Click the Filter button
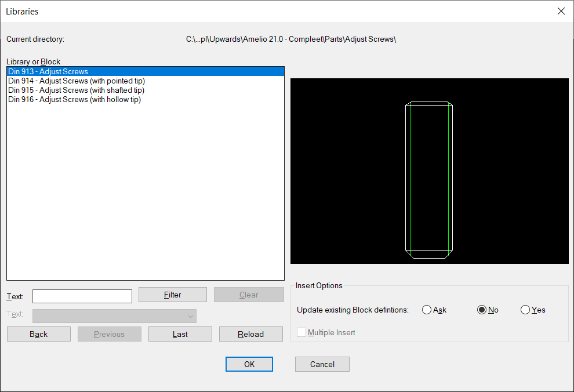Screen dimensions: 574x392 [x=172, y=295]
